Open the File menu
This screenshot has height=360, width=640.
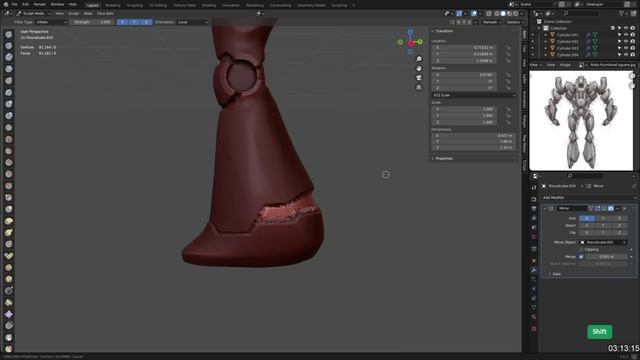tap(14, 4)
